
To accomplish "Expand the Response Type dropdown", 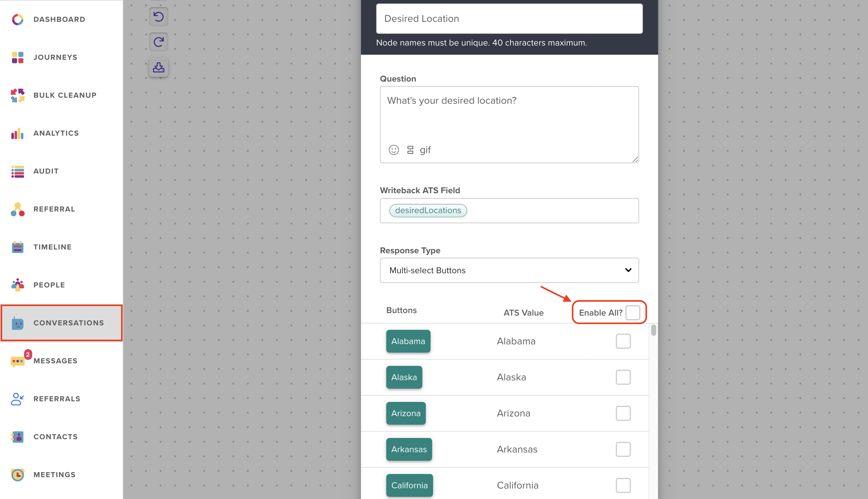I will (x=509, y=270).
